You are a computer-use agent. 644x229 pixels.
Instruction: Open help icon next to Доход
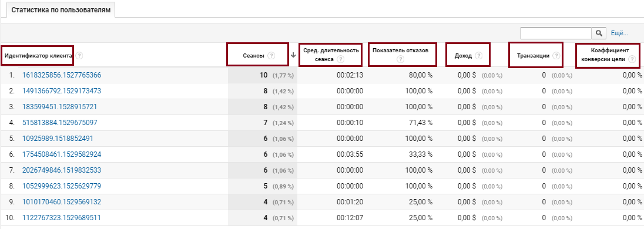[478, 55]
